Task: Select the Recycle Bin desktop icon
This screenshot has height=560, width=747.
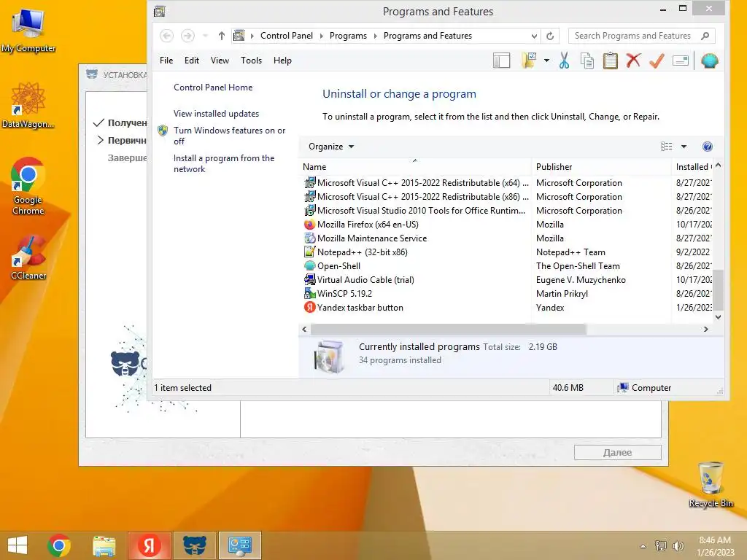Action: 711,484
